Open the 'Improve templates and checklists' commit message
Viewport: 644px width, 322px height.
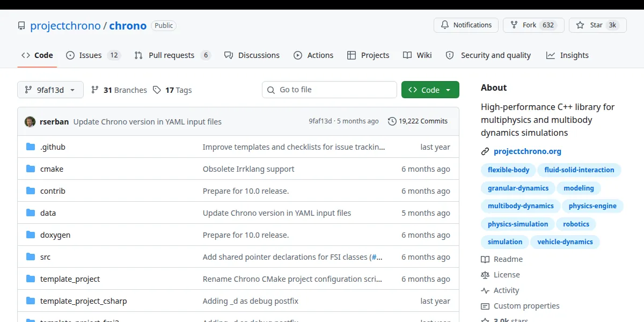(294, 147)
